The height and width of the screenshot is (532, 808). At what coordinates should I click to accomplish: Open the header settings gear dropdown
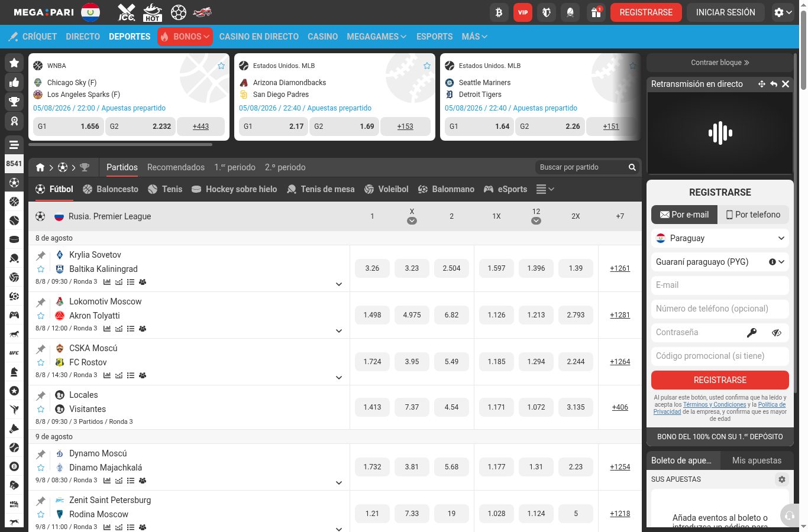(x=783, y=12)
